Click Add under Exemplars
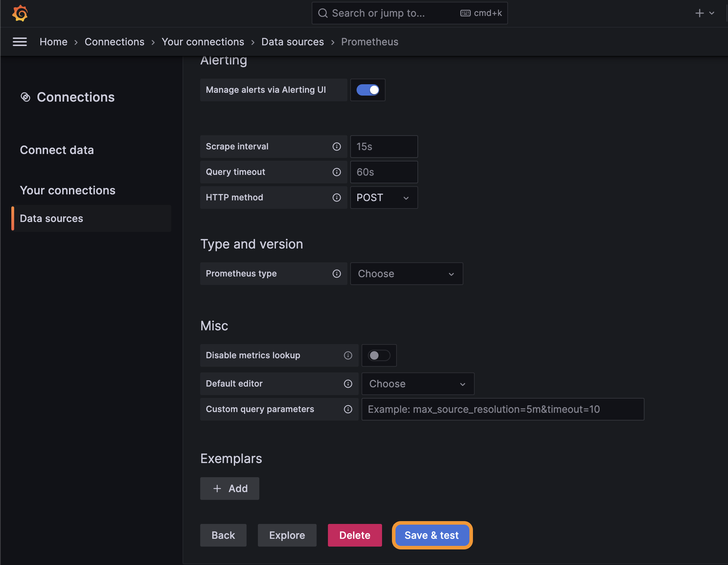The image size is (728, 565). [x=230, y=489]
